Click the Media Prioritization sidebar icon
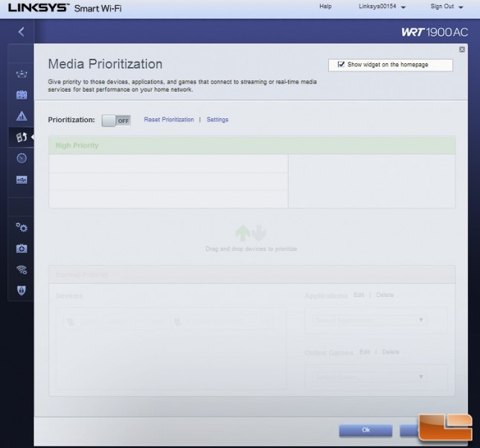 click(21, 137)
